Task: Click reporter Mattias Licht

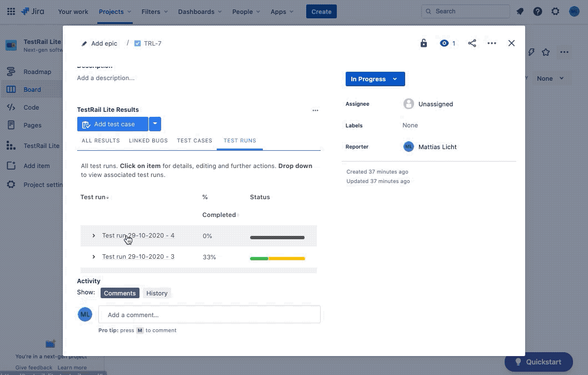Action: [430, 147]
